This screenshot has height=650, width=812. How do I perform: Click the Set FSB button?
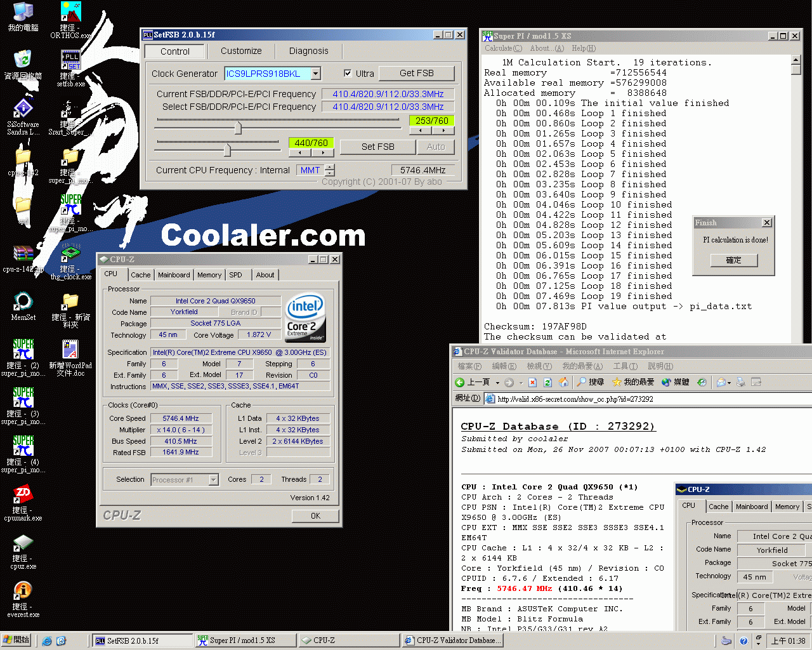[x=378, y=147]
